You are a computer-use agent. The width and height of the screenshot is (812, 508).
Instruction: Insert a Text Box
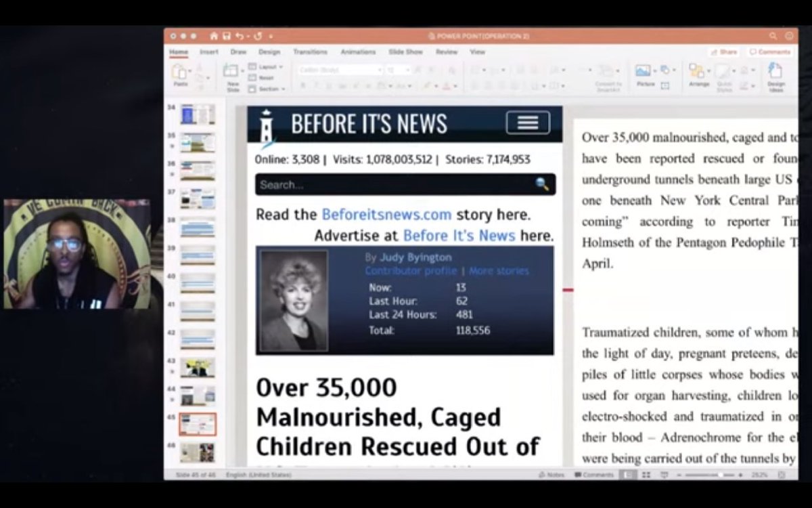pos(665,85)
